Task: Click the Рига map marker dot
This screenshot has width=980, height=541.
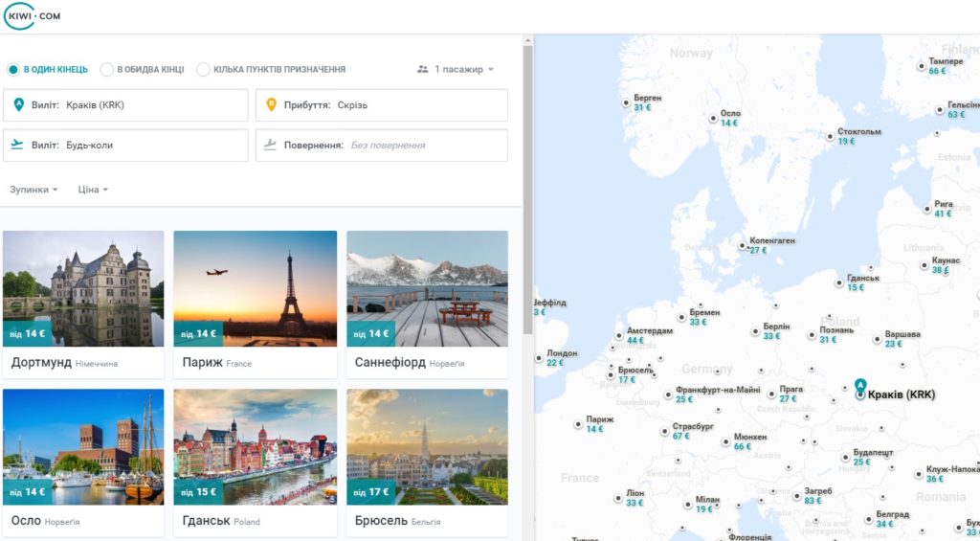Action: coord(926,209)
